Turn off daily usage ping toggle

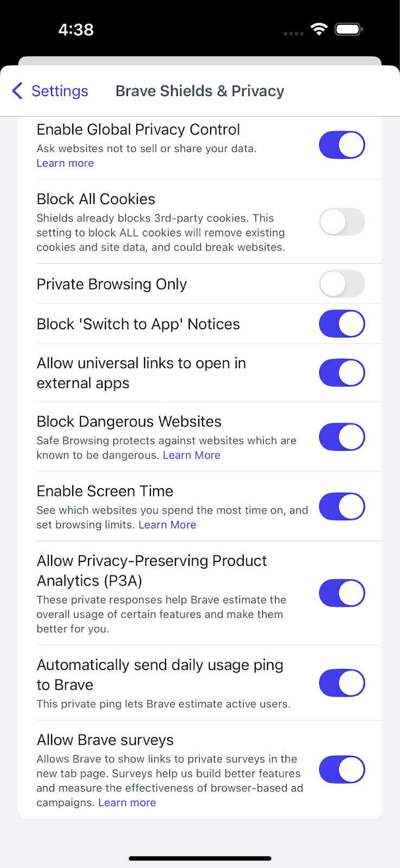342,683
